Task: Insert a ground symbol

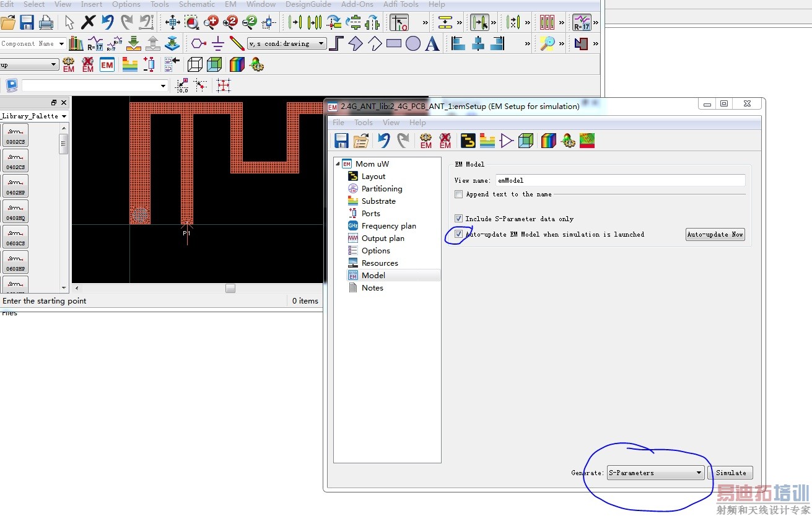Action: click(x=217, y=43)
